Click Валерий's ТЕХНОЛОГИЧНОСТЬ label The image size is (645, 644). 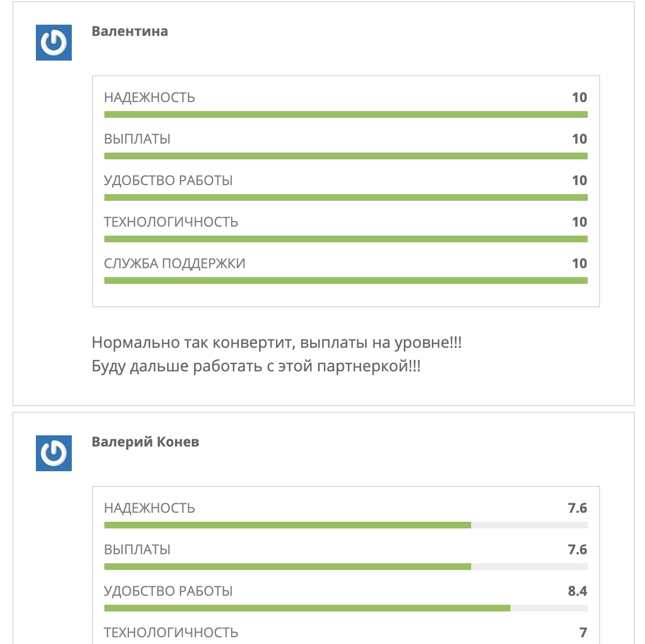[171, 633]
